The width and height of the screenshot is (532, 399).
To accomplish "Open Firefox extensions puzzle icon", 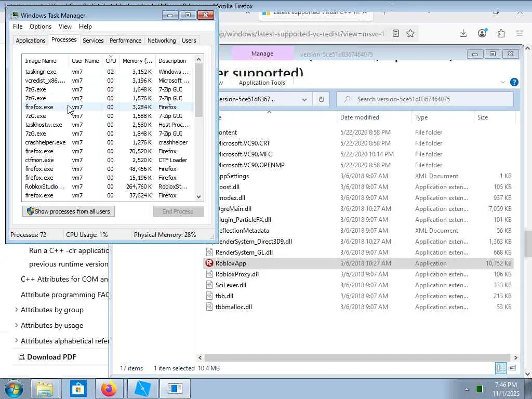I will pyautogui.click(x=501, y=33).
